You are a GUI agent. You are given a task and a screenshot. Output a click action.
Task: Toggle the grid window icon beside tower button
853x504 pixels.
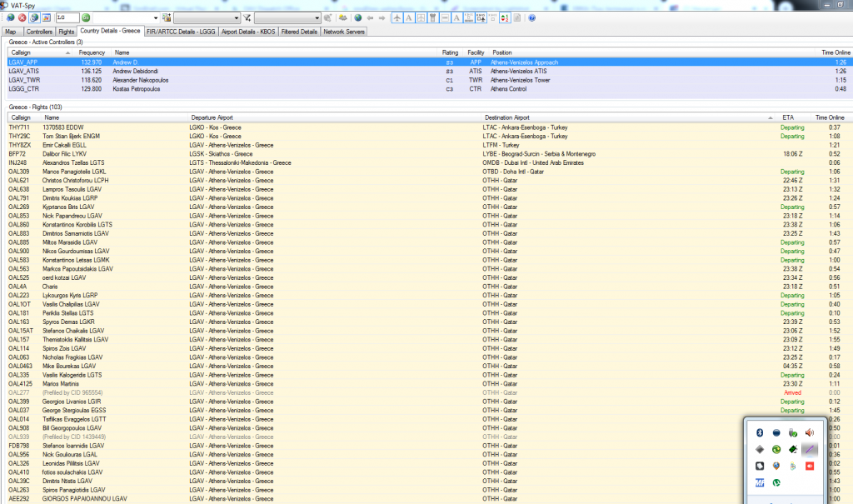pos(421,18)
